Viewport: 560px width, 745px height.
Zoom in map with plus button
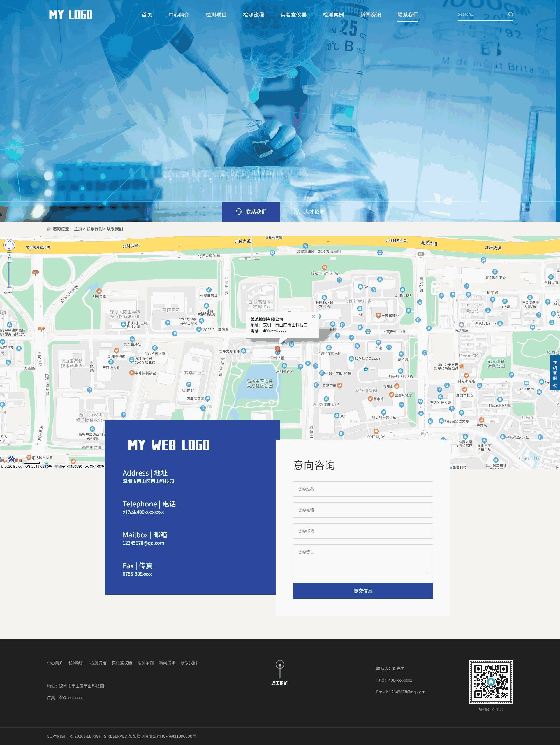9,255
